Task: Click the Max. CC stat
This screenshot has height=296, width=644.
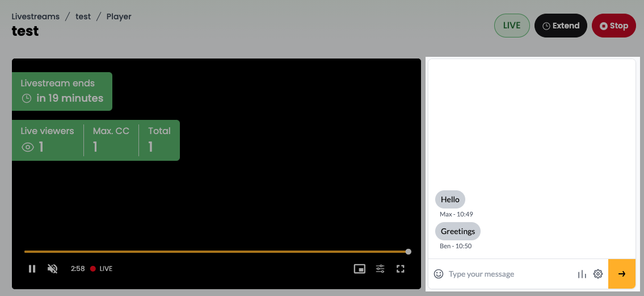Action: coord(111,140)
